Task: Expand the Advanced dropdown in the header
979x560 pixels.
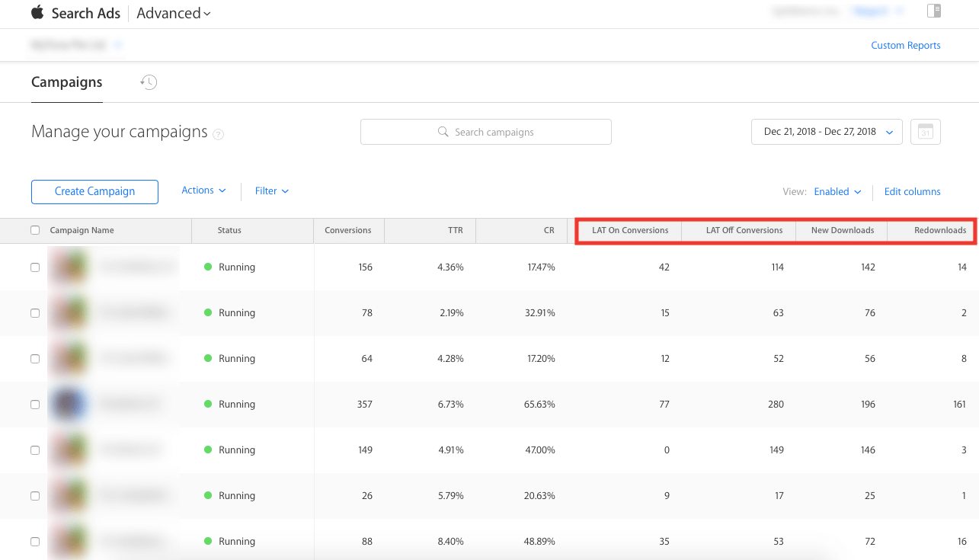Action: tap(174, 13)
